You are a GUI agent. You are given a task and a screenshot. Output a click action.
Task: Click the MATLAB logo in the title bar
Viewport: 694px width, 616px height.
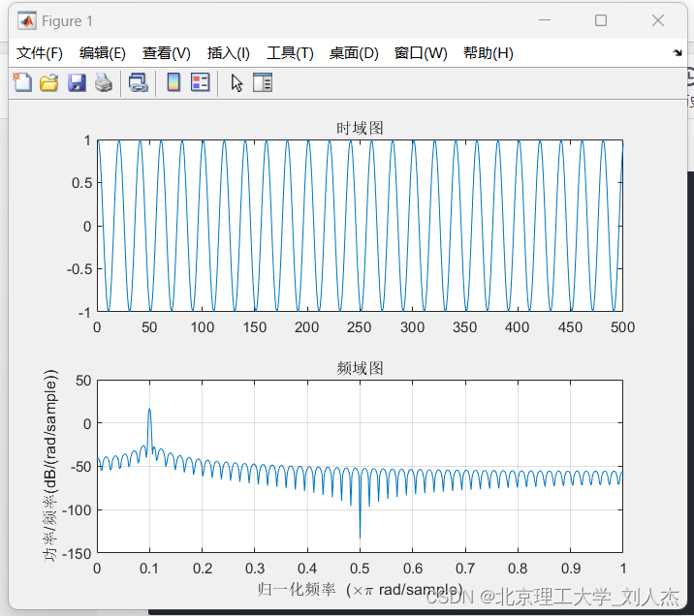(x=27, y=20)
